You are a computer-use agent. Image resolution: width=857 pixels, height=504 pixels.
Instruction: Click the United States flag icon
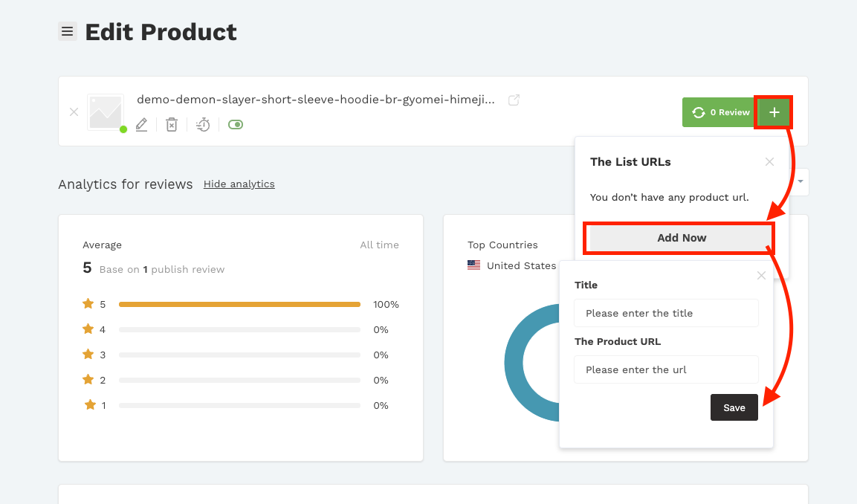pos(474,265)
